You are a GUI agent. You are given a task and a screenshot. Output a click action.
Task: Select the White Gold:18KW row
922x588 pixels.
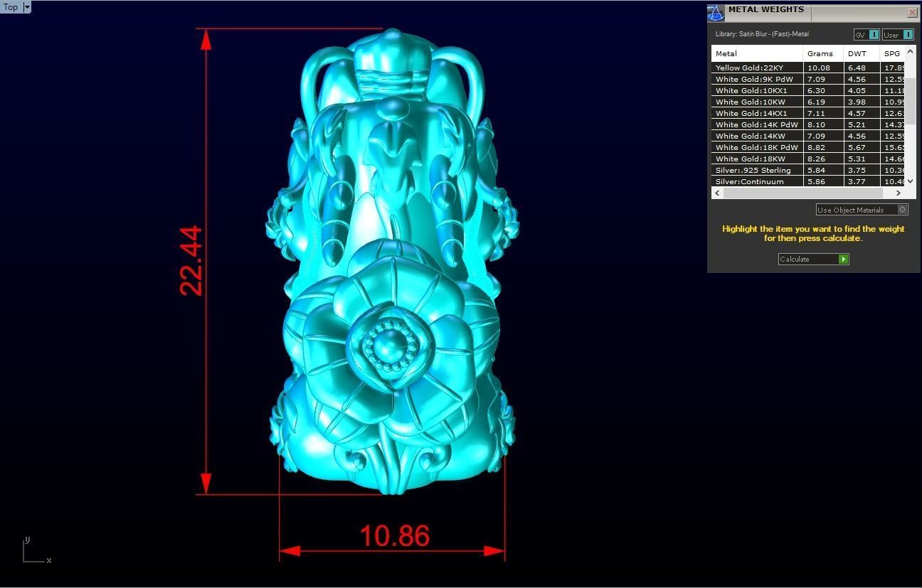(x=808, y=159)
